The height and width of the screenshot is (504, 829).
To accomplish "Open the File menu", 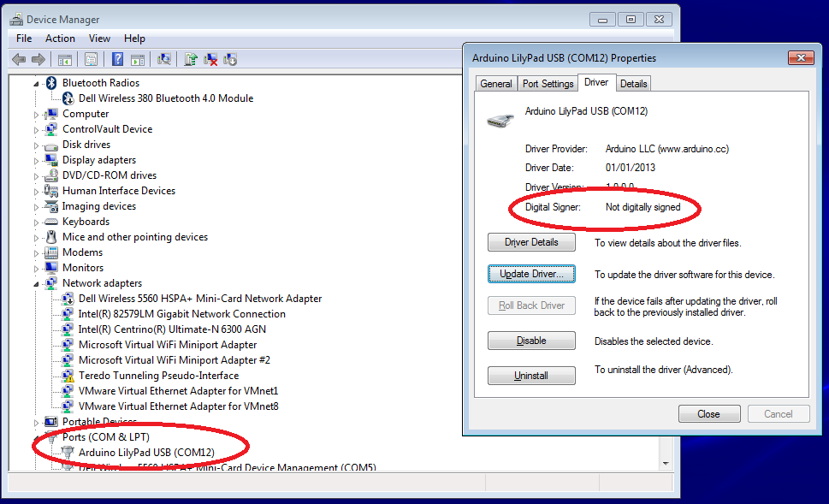I will point(24,39).
